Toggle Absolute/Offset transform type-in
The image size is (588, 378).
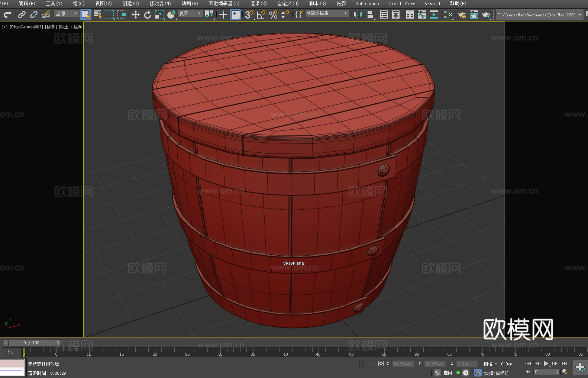click(381, 364)
